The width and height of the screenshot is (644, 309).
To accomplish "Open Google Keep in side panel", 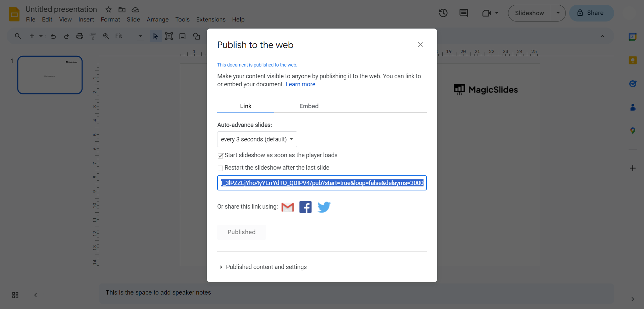I will (633, 60).
